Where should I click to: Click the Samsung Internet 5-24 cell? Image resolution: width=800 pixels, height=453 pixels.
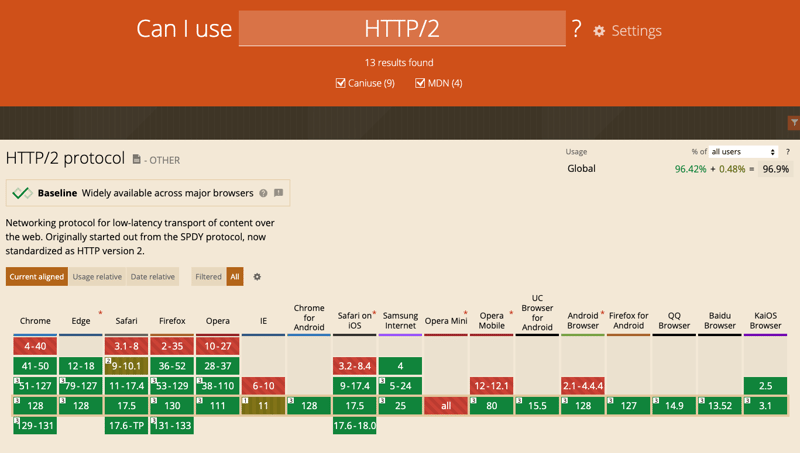pyautogui.click(x=401, y=386)
